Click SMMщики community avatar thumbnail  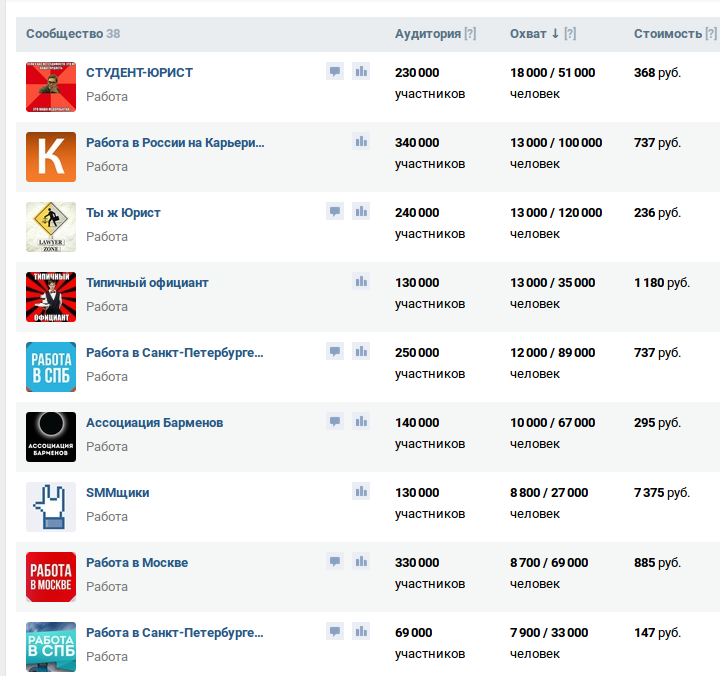pos(51,507)
